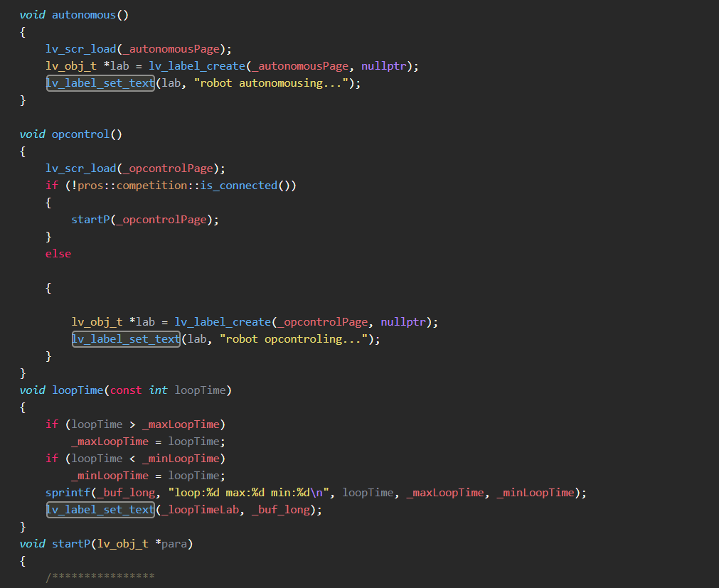Click lv_obj_t in startP's parameter list
The height and width of the screenshot is (588, 719).
123,543
